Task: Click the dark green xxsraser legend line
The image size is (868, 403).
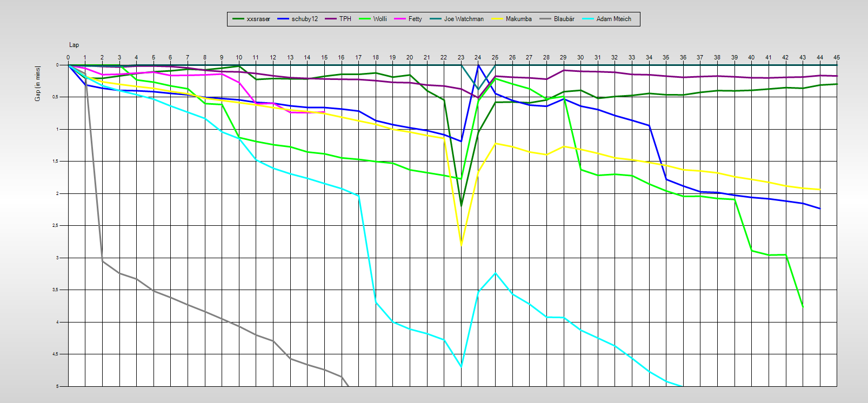Action: 238,19
